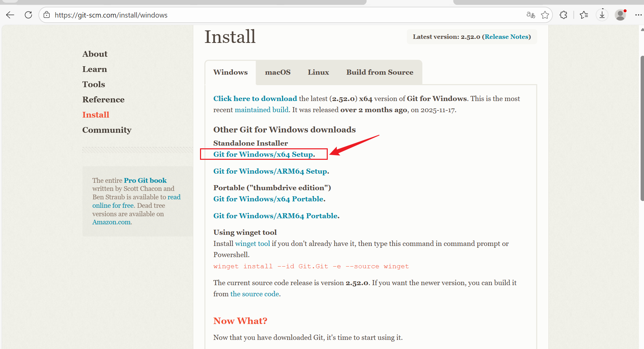The image size is (644, 349).
Task: Add this page to favorites
Action: pyautogui.click(x=545, y=15)
